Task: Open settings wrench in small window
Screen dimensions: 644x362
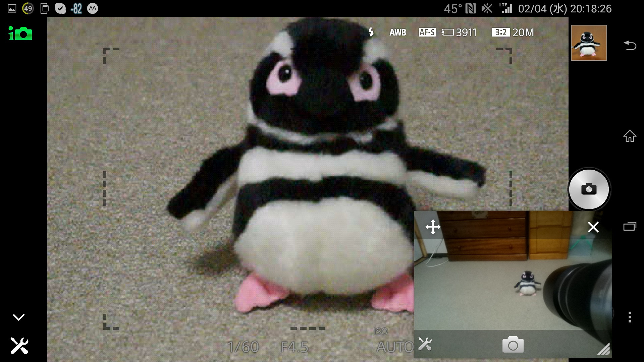Action: 425,344
